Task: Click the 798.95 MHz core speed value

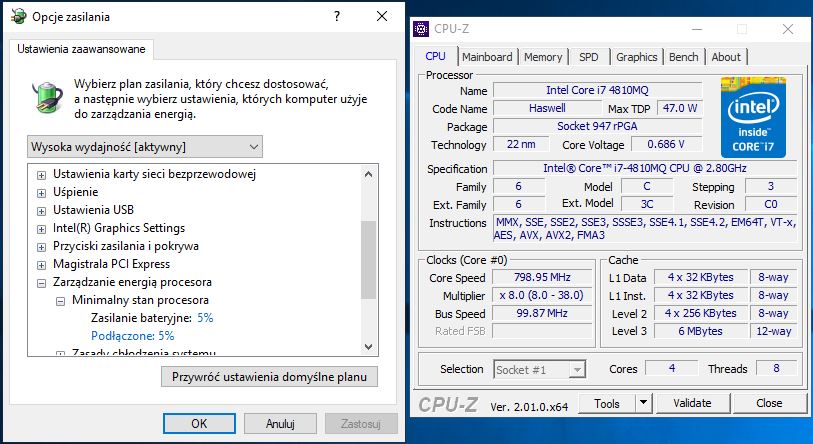Action: coord(542,278)
